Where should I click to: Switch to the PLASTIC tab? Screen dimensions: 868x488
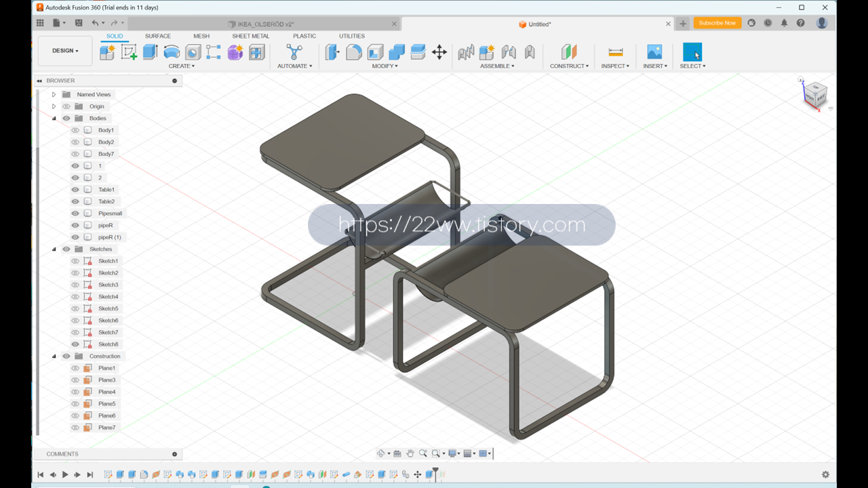304,36
